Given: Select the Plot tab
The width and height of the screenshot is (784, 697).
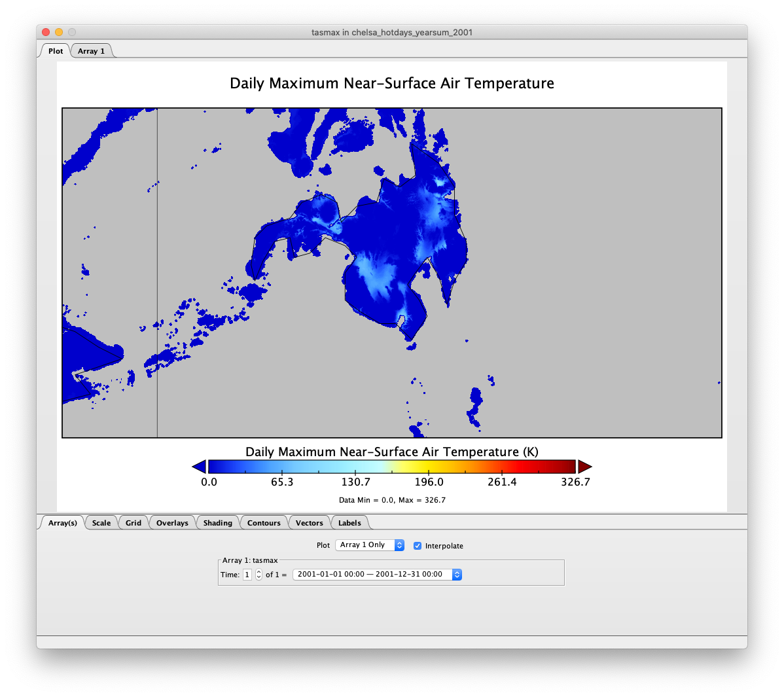Looking at the screenshot, I should (56, 51).
